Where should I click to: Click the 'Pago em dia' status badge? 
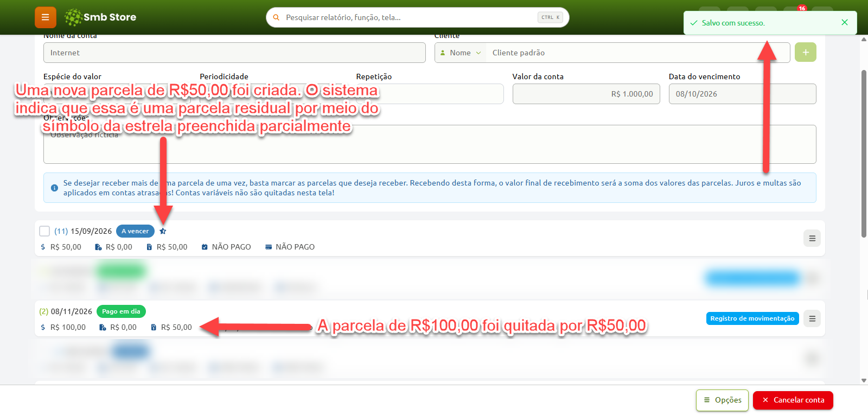click(x=121, y=311)
